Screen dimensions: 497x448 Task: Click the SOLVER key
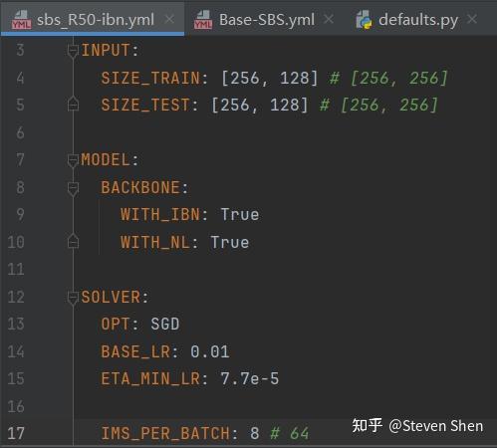pyautogui.click(x=111, y=297)
